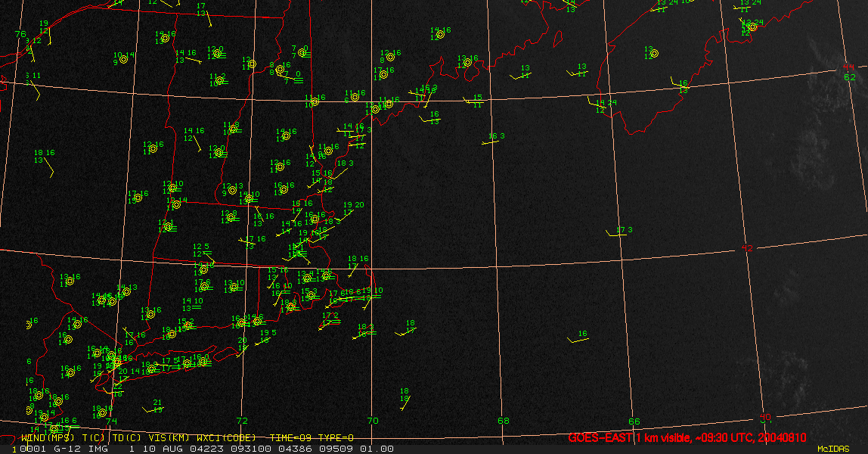Click the 09509 value in status bar
This screenshot has height=454, width=868.
[x=334, y=449]
